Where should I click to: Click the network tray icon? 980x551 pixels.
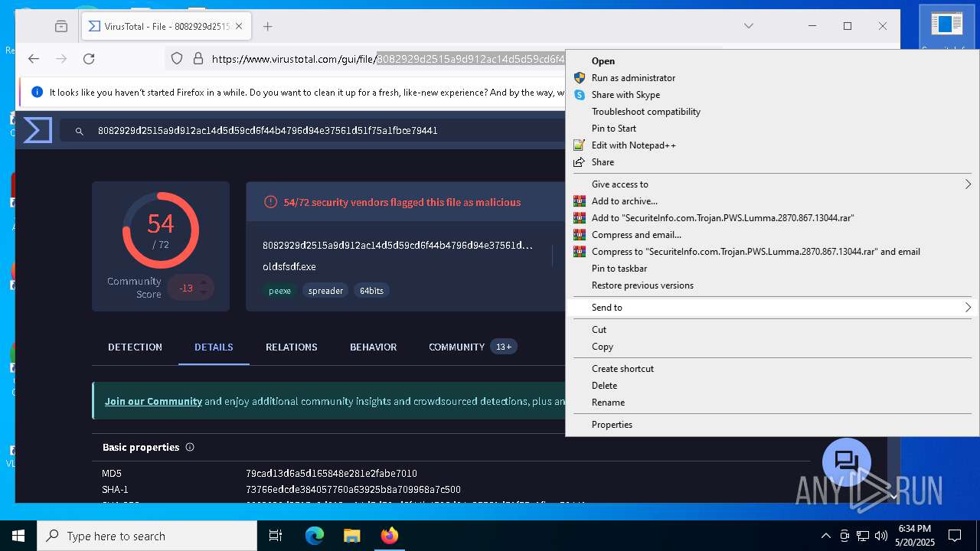(x=863, y=536)
